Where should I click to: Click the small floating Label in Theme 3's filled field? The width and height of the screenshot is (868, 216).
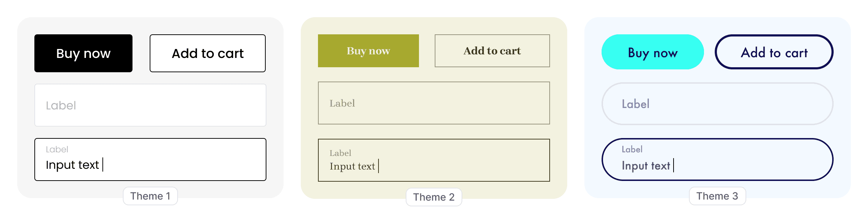coord(632,149)
